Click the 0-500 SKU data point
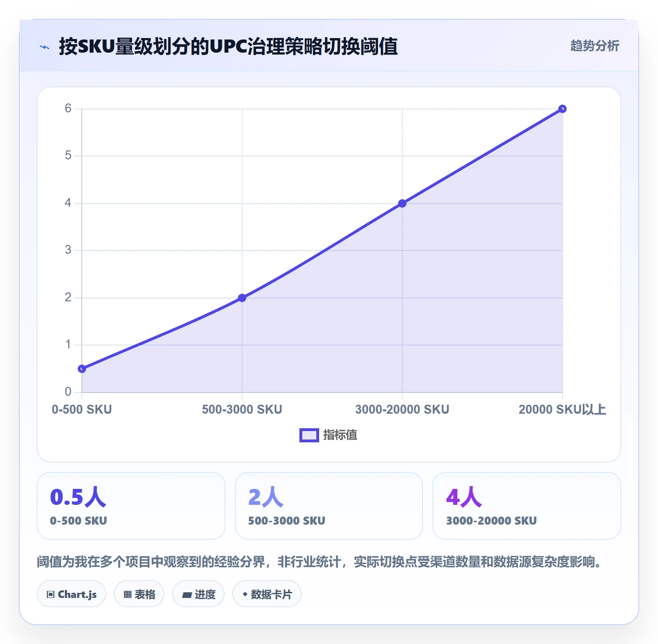 coord(82,369)
